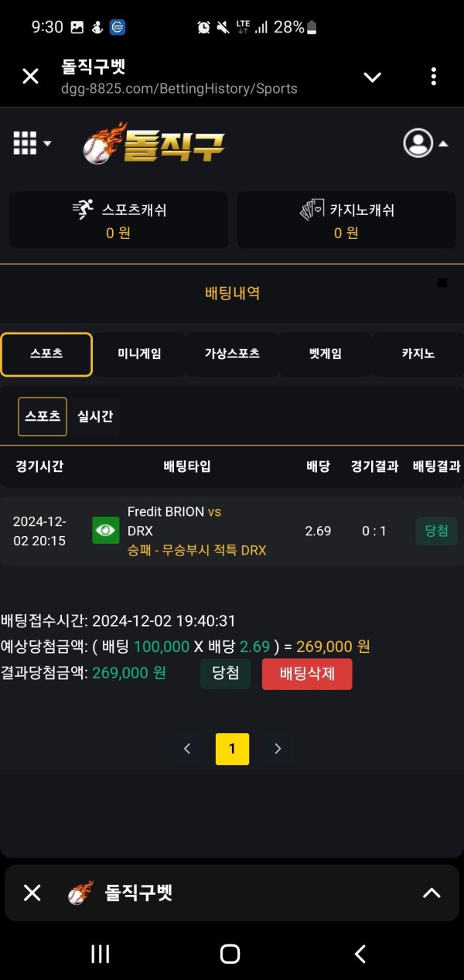Toggle the green eye icon for match
This screenshot has width=464, height=980.
(x=106, y=530)
